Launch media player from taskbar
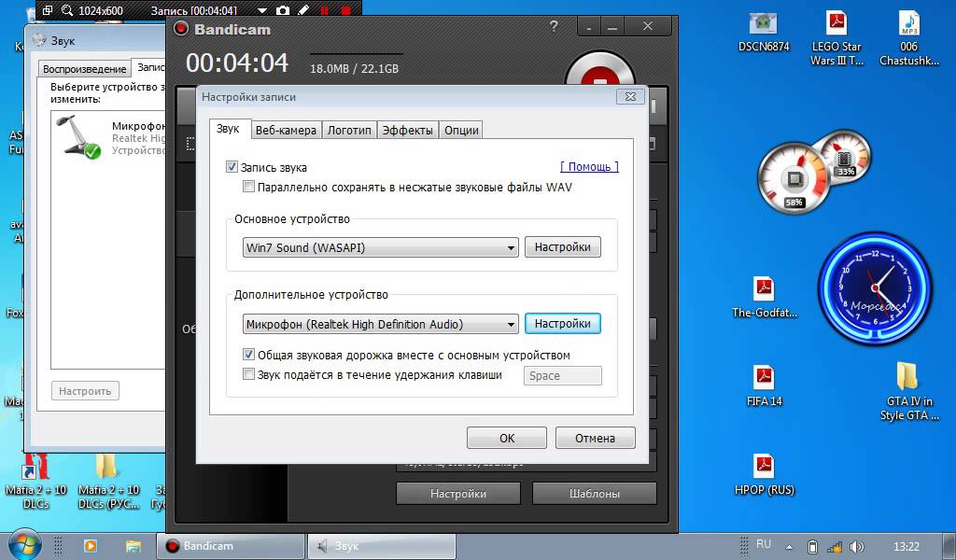Screen dimensions: 956x560 coord(90,546)
